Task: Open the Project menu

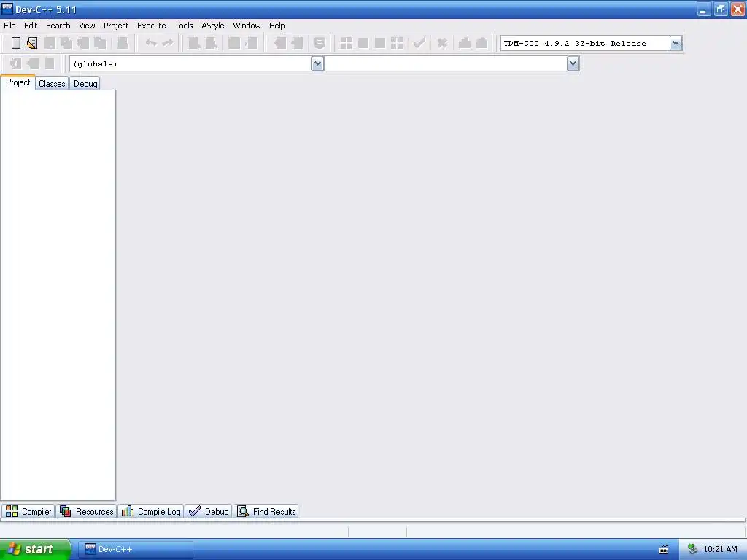Action: [x=116, y=26]
